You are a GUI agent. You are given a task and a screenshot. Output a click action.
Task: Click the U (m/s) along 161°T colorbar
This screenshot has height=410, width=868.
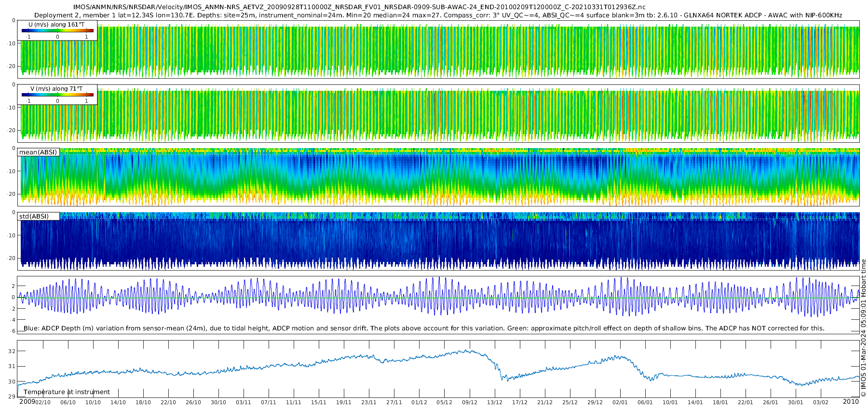tap(57, 31)
